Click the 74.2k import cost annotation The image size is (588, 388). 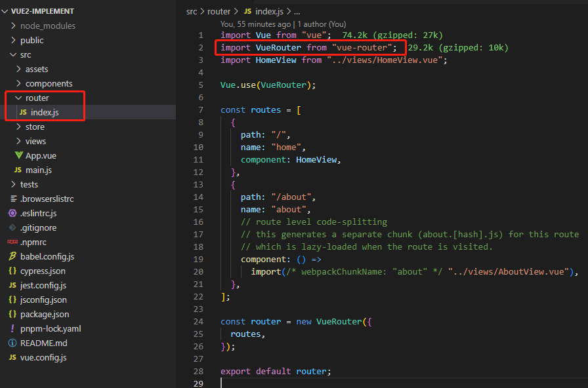point(392,35)
